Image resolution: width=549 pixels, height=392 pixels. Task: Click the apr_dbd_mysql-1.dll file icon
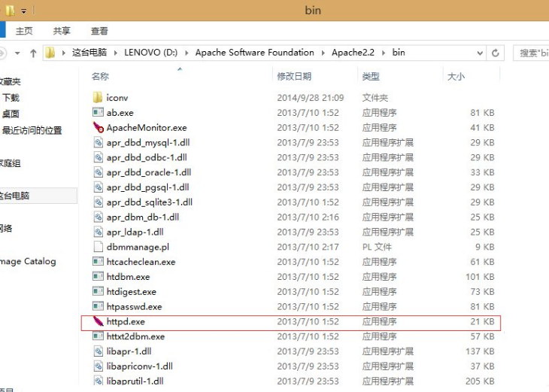click(98, 142)
